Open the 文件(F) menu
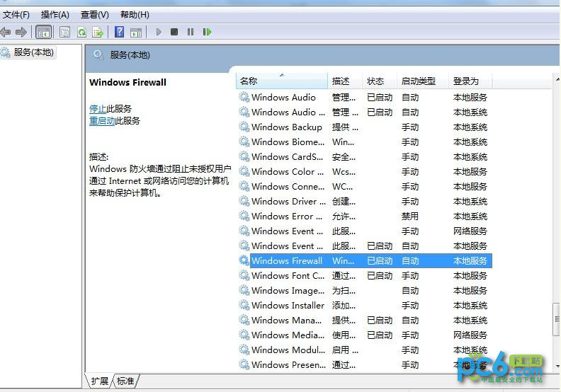This screenshot has height=392, width=561. [16, 15]
